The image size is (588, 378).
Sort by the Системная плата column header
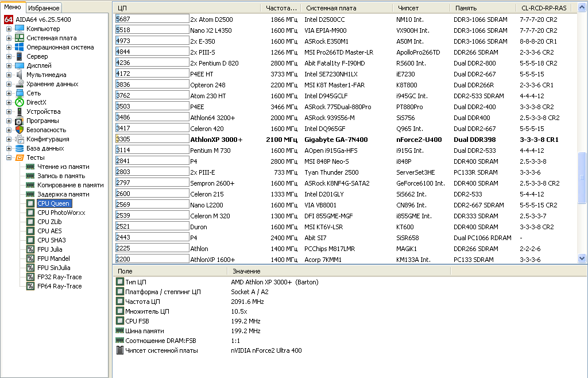(x=346, y=8)
